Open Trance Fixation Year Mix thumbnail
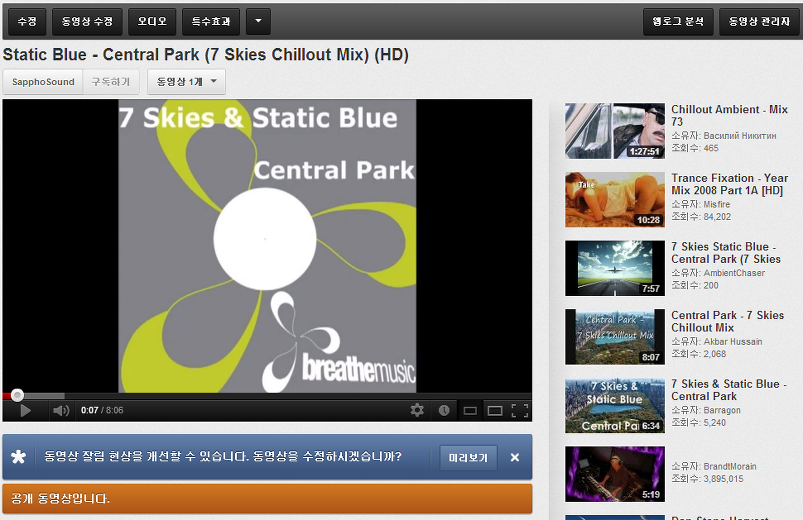The image size is (803, 520). [x=615, y=200]
